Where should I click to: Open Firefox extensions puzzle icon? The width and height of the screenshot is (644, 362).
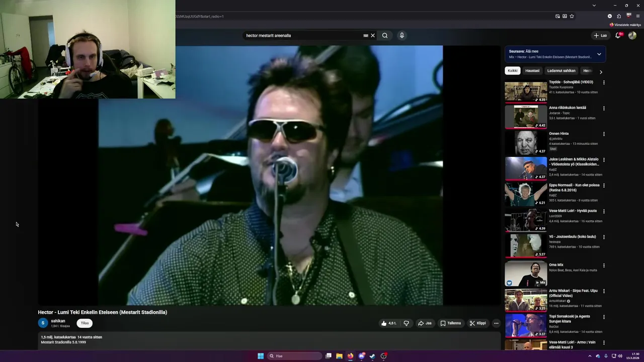[619, 16]
